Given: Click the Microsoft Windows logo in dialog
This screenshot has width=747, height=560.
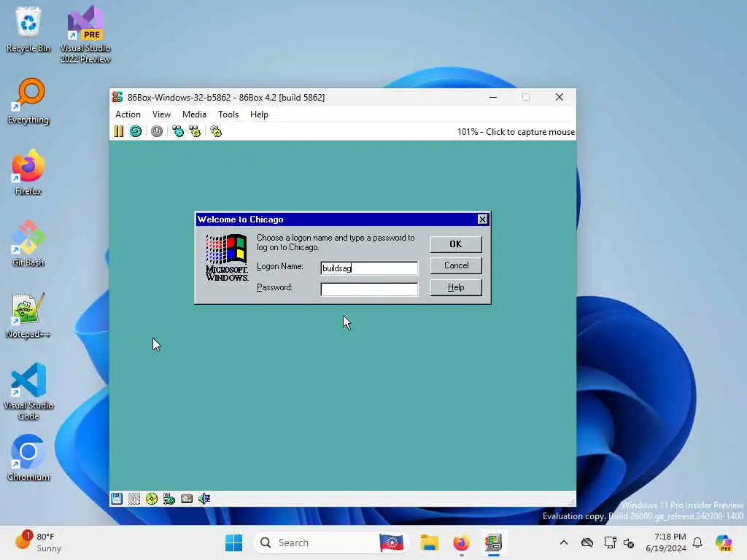Looking at the screenshot, I should coord(227,257).
